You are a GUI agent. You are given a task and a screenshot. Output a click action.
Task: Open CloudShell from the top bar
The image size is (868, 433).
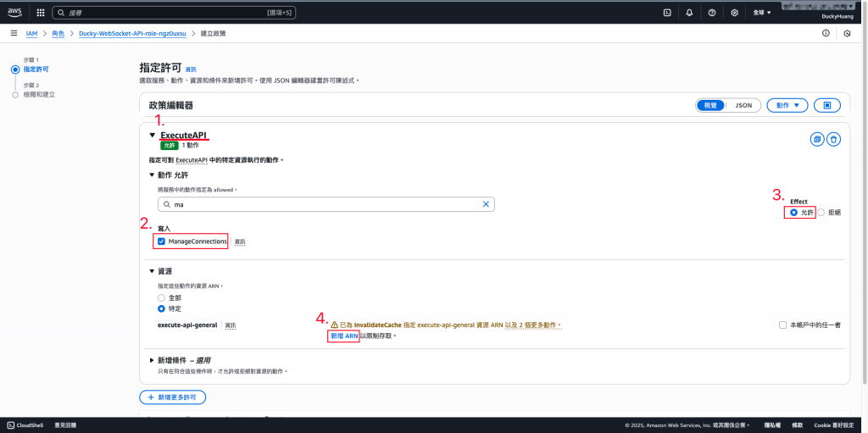[x=668, y=12]
